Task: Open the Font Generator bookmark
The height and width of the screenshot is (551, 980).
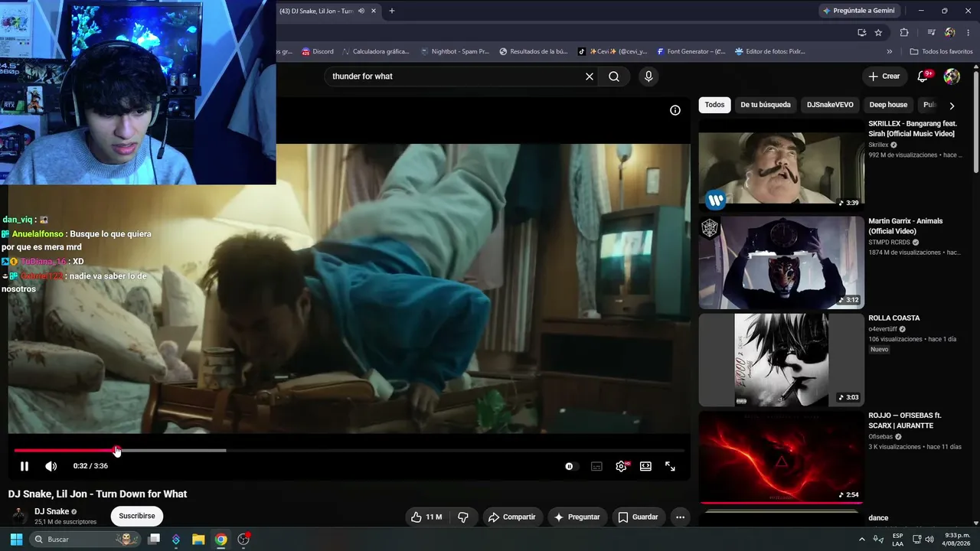Action: coord(691,51)
